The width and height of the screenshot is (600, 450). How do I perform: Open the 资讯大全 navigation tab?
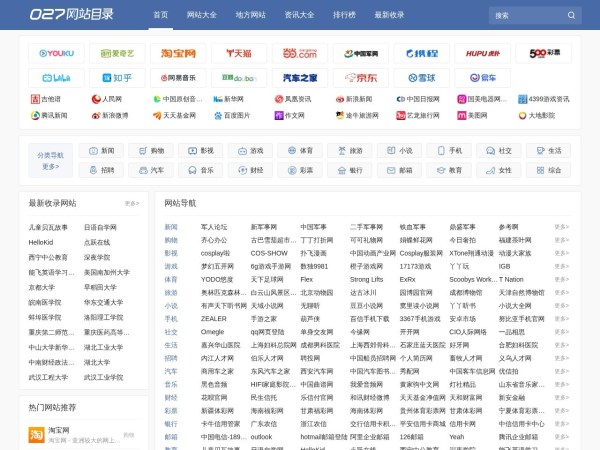click(299, 15)
